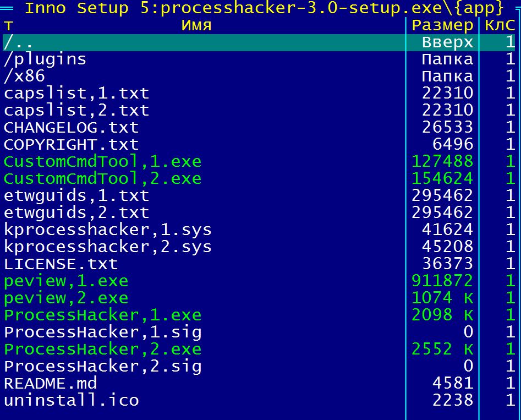Select kprocesshacker,2.sys driver file
The height and width of the screenshot is (420, 521).
click(108, 247)
